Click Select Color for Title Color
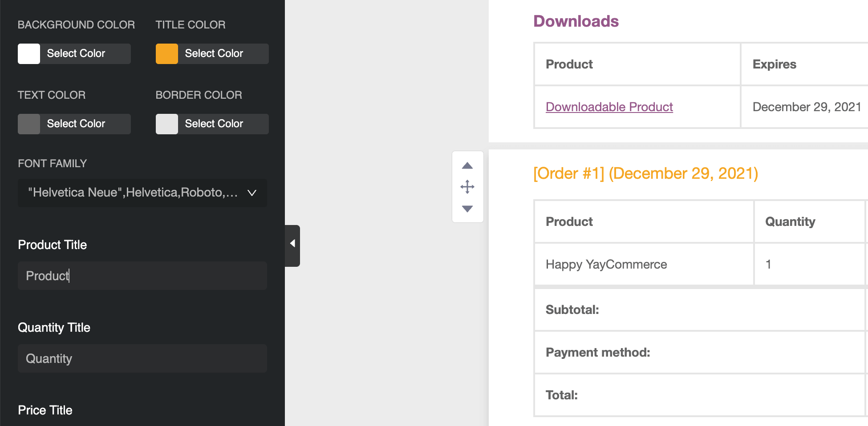 point(214,53)
